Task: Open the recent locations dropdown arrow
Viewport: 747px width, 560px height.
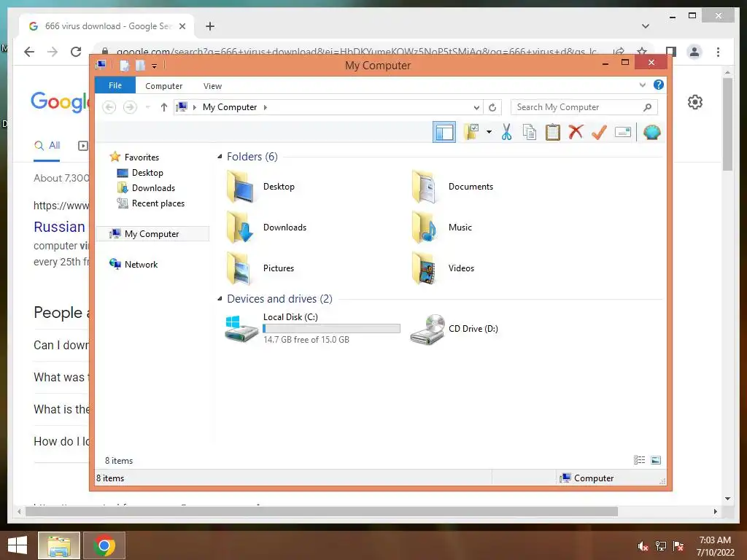Action: (x=147, y=107)
